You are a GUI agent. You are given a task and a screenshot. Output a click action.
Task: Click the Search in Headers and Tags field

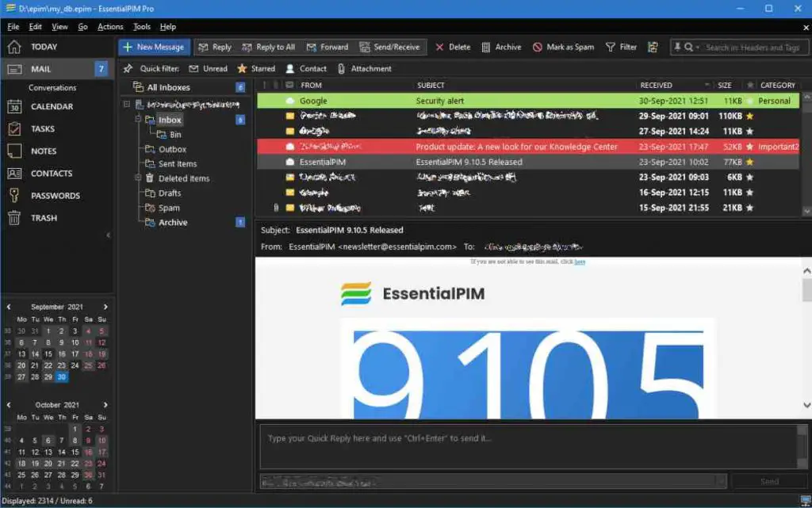pos(753,48)
